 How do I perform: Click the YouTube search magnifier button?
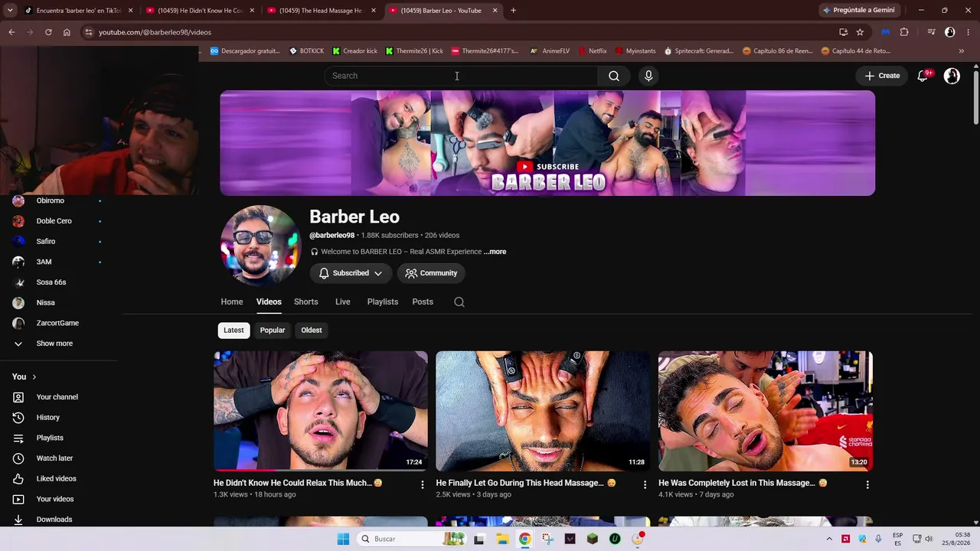[613, 76]
